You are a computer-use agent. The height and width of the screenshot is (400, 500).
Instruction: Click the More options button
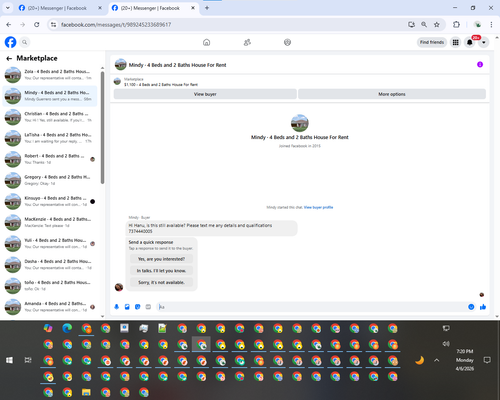pyautogui.click(x=392, y=94)
